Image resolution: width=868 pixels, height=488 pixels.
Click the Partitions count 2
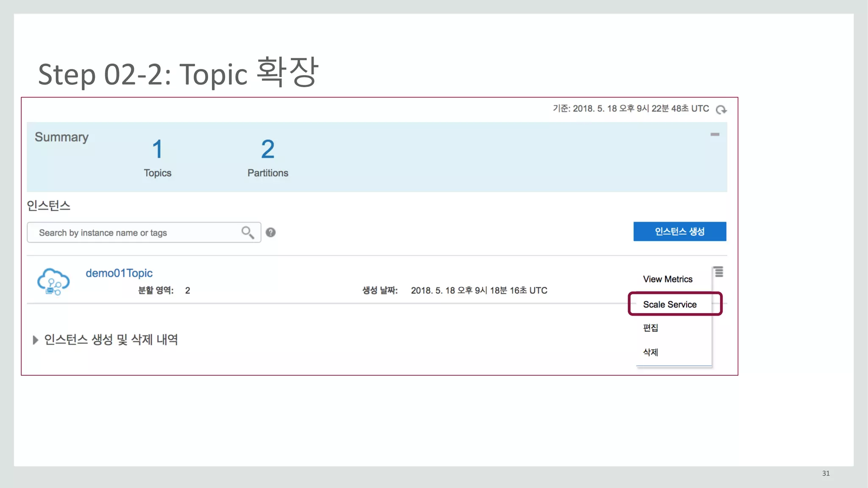coord(267,149)
